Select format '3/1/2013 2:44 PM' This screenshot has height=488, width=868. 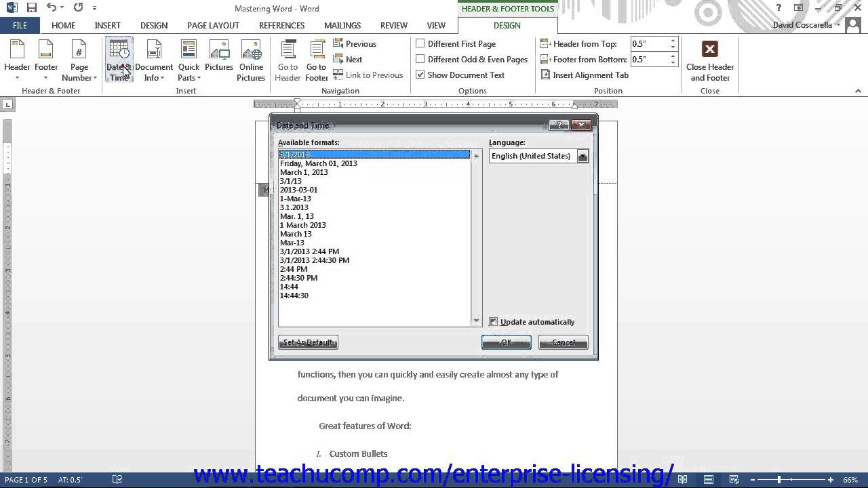point(309,251)
